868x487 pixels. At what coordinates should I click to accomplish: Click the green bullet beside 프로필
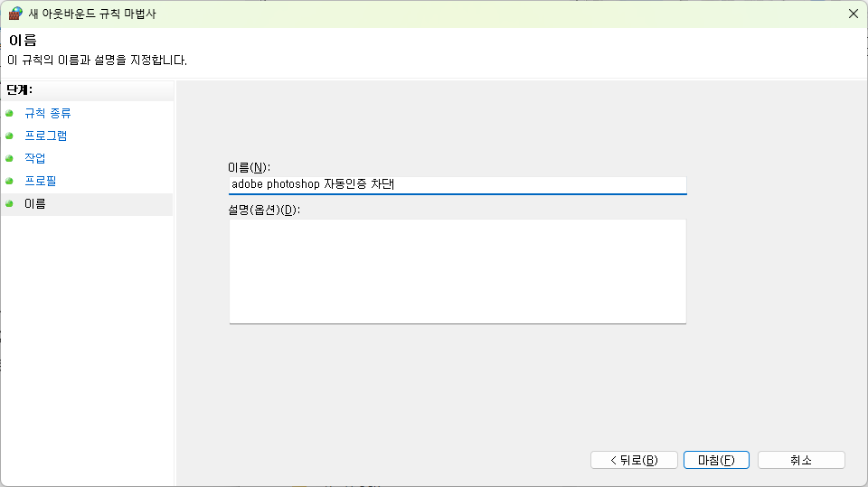tap(9, 182)
